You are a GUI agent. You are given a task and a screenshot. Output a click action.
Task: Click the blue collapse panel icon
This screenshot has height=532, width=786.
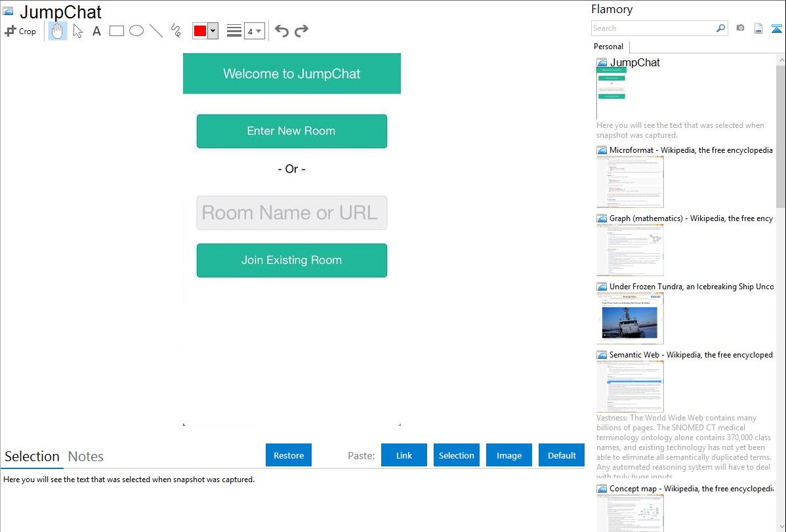coord(776,28)
